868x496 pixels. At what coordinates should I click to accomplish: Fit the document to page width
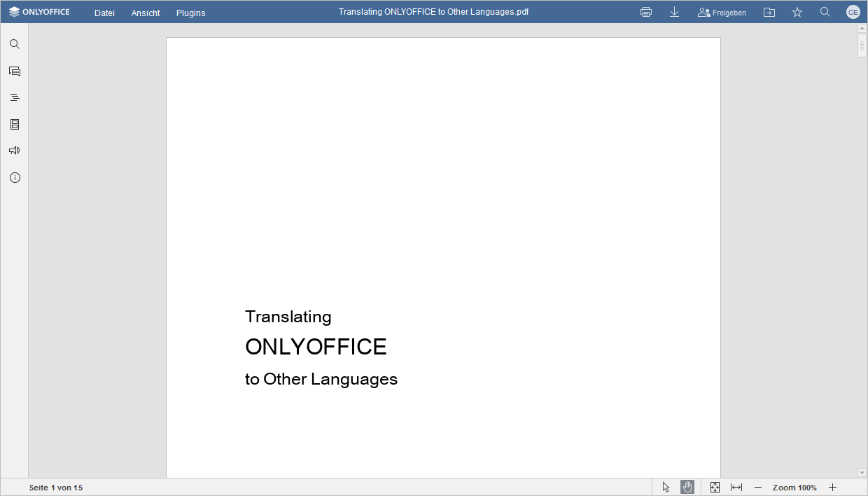click(737, 486)
